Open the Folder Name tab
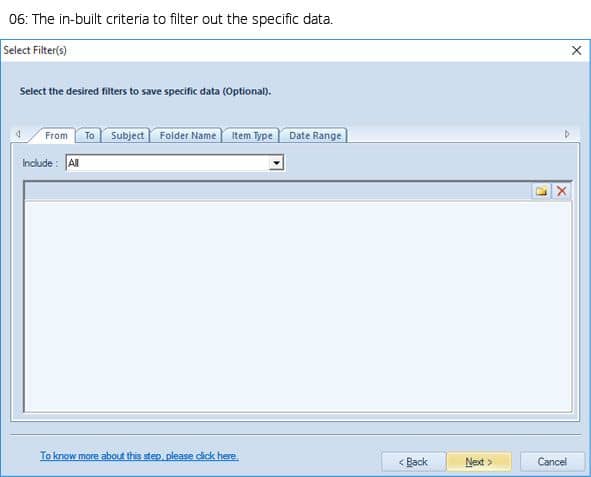The height and width of the screenshot is (477, 591). coord(187,135)
